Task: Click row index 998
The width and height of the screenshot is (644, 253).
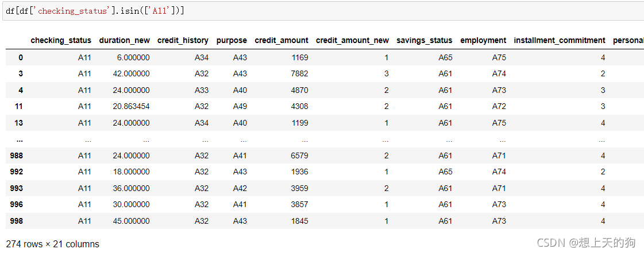Action: 17,221
